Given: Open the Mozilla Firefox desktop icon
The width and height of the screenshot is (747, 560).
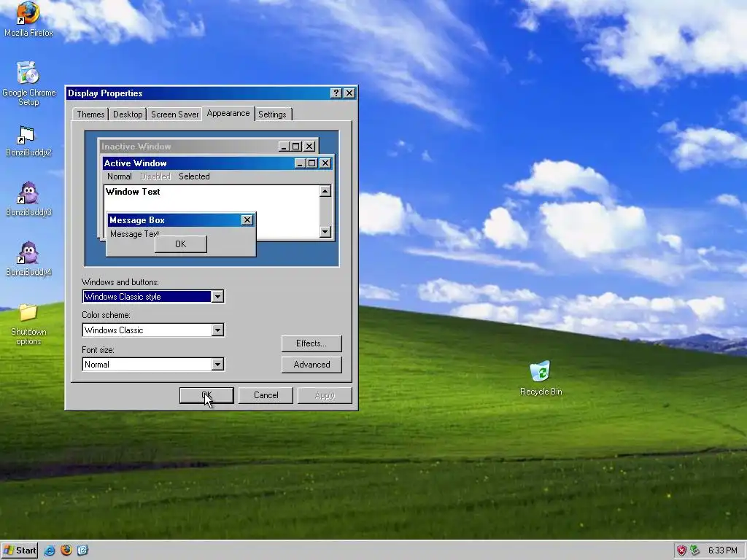Looking at the screenshot, I should click(28, 19).
